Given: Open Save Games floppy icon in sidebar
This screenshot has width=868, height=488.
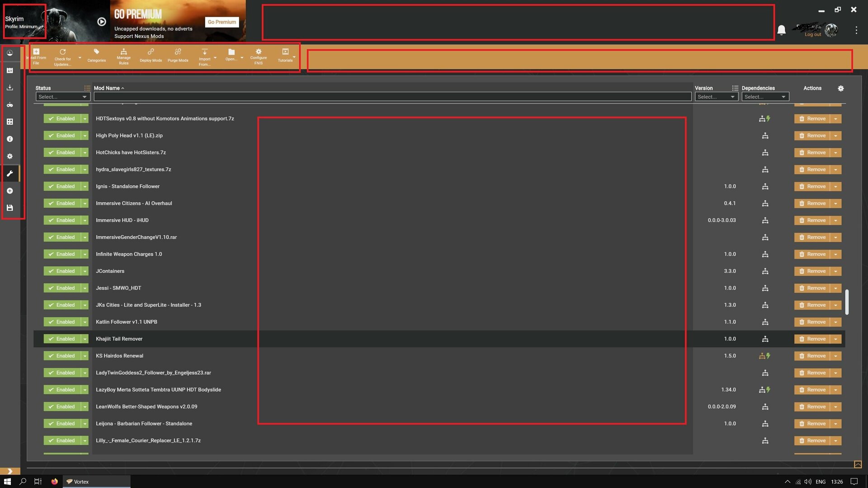Looking at the screenshot, I should point(9,208).
